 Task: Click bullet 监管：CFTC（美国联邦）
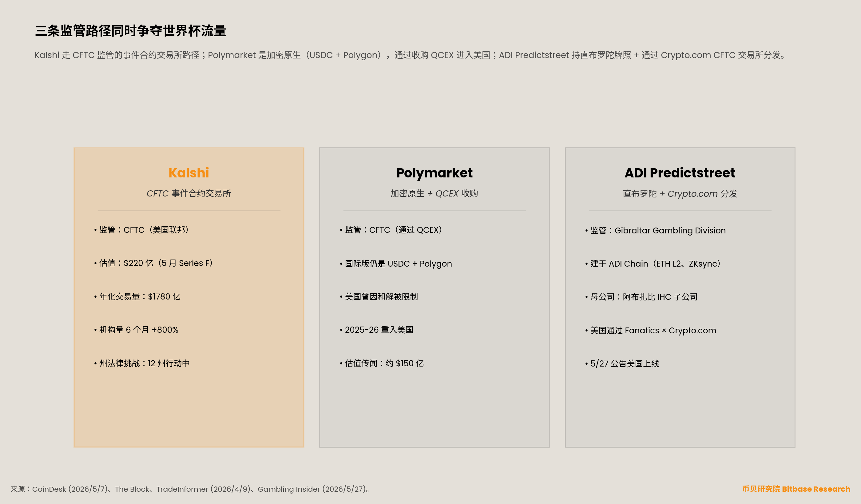(142, 230)
